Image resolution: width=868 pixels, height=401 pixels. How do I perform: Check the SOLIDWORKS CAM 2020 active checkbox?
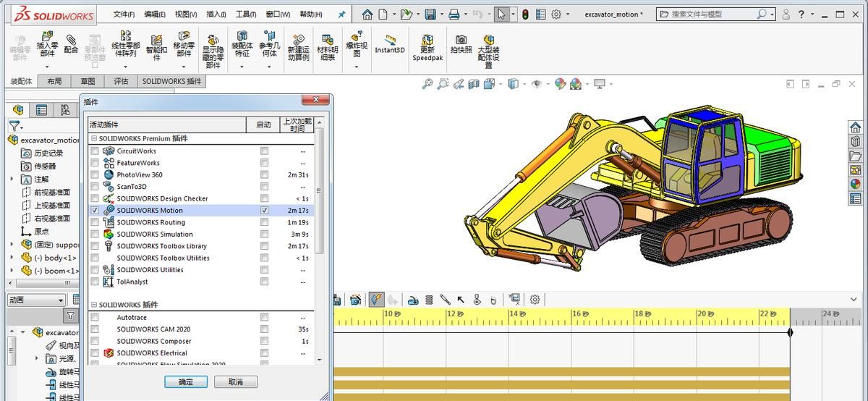pyautogui.click(x=95, y=329)
